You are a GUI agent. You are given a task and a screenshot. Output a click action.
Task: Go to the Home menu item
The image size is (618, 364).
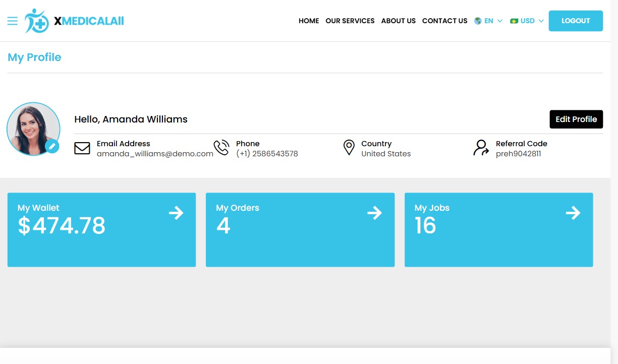pyautogui.click(x=309, y=21)
